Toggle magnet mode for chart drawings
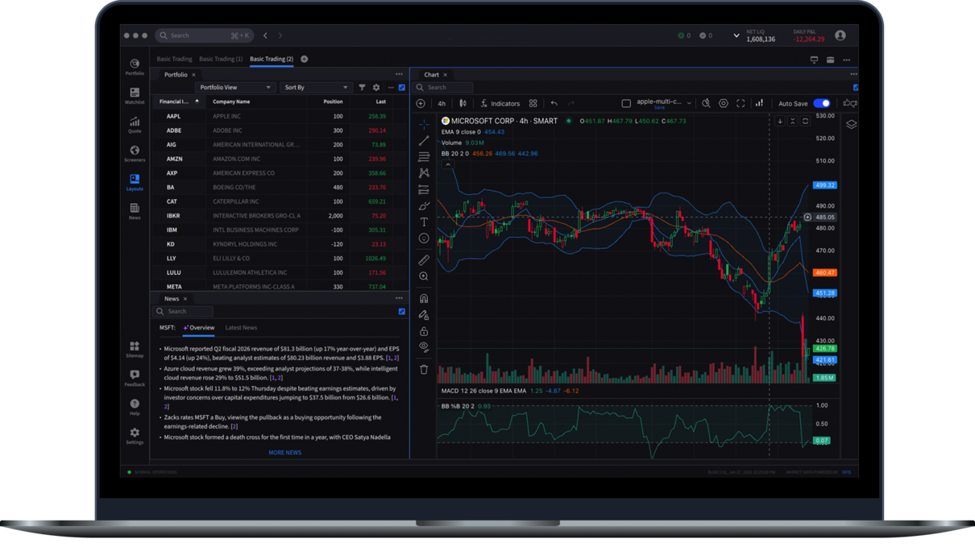The image size is (975, 560). [x=424, y=298]
